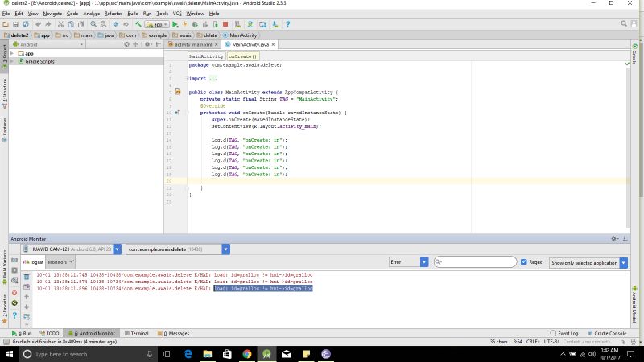Click the logcat search input field
This screenshot has width=644, height=362.
pos(475,262)
